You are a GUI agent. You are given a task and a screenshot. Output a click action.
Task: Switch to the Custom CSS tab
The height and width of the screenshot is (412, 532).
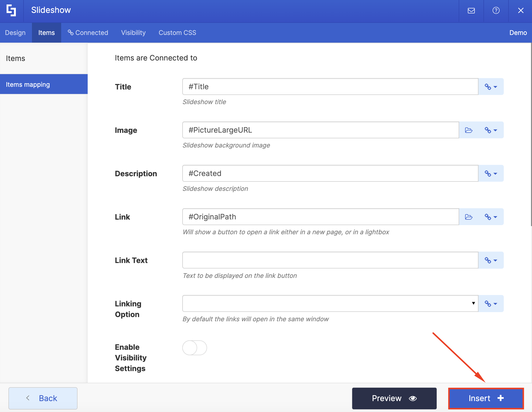(x=177, y=33)
